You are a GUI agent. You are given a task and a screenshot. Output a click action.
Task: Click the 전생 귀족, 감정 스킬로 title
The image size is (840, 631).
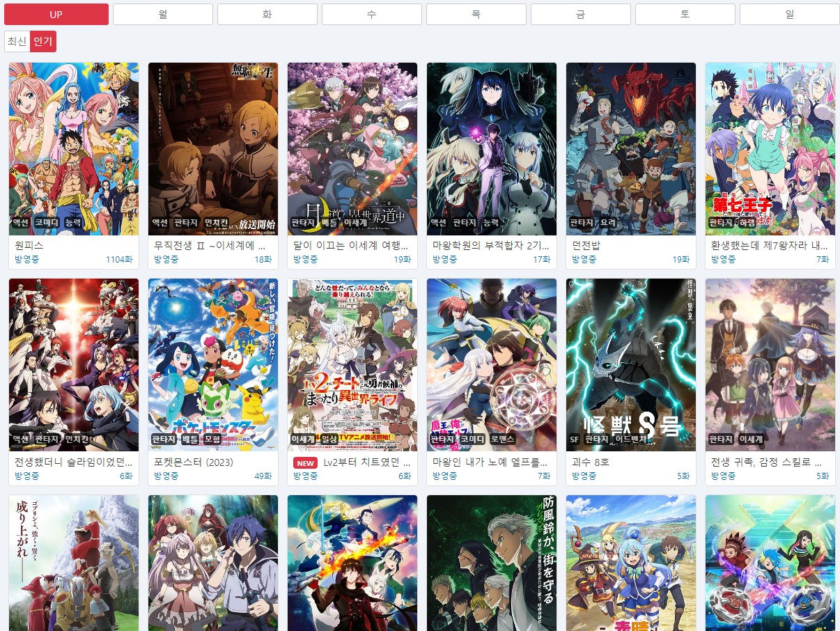pos(767,462)
